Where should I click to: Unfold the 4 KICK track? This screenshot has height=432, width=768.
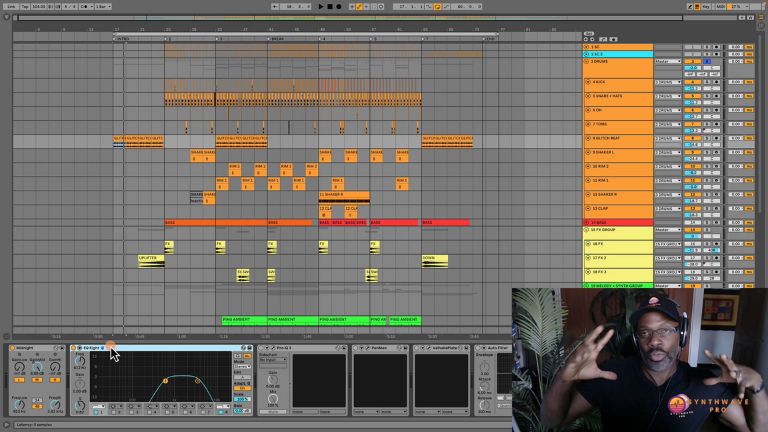pyautogui.click(x=588, y=82)
